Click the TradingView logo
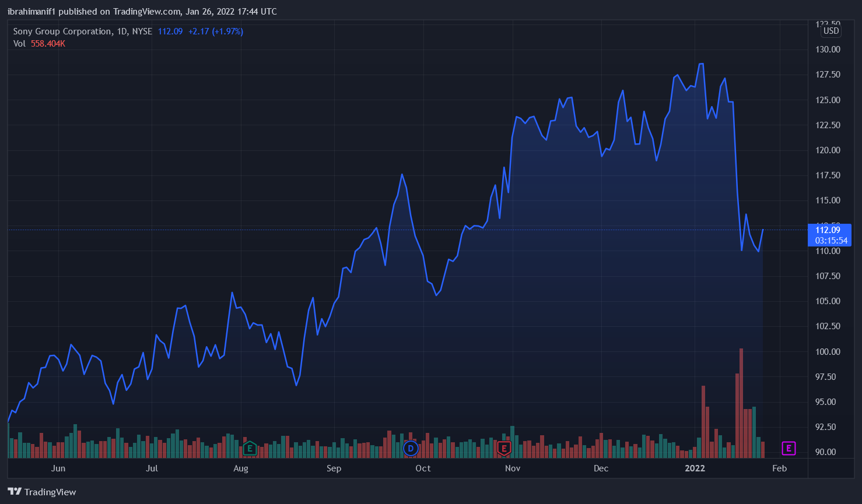 [42, 492]
